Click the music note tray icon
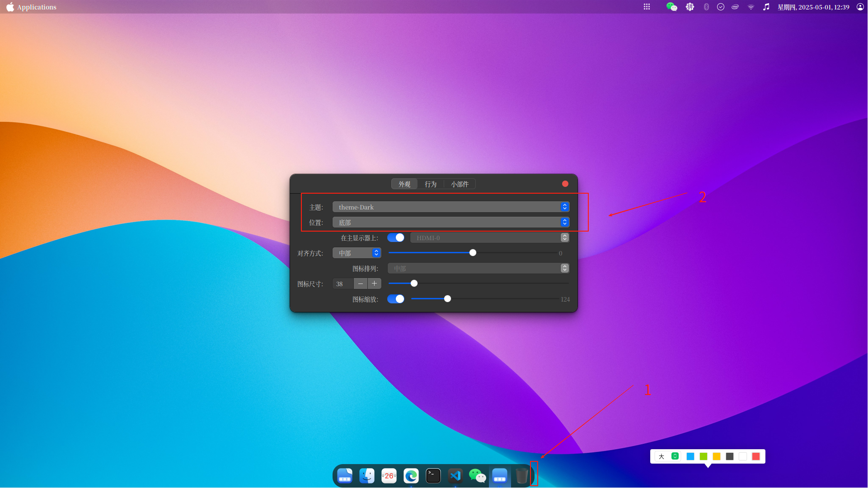The height and width of the screenshot is (488, 868). coord(766,7)
